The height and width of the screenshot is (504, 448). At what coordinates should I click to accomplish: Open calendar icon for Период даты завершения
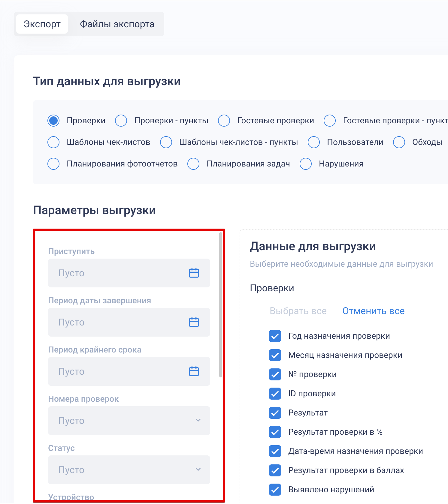(194, 322)
